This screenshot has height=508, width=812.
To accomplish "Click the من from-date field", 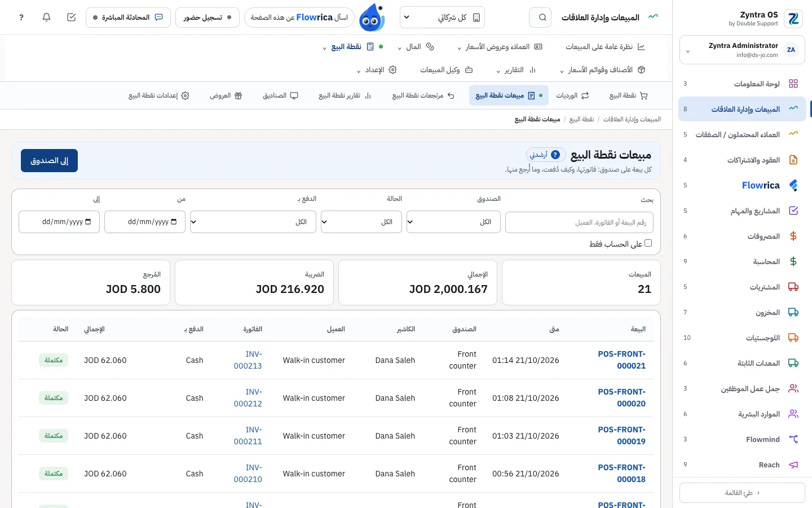I will click(x=145, y=222).
